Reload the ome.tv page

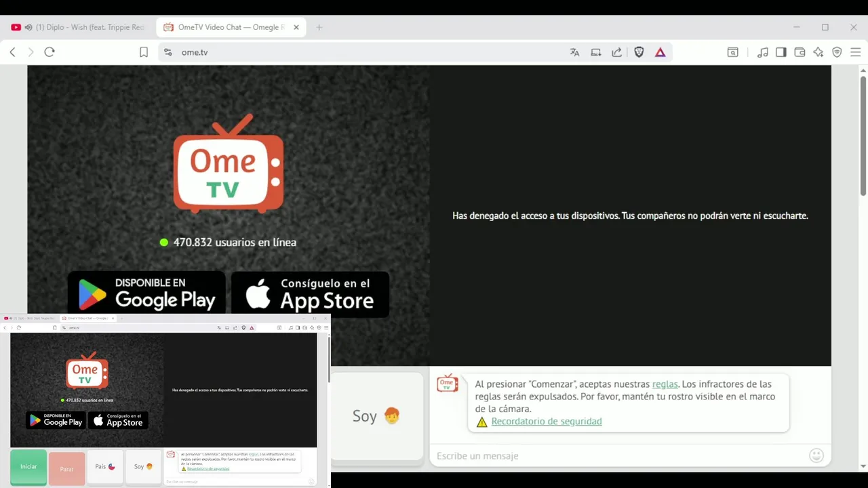tap(50, 52)
